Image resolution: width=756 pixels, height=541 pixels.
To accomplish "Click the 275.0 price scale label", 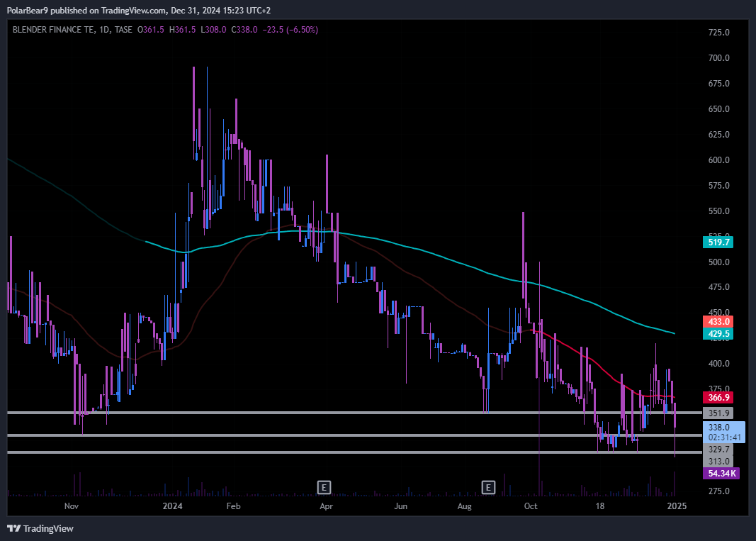I will [719, 491].
